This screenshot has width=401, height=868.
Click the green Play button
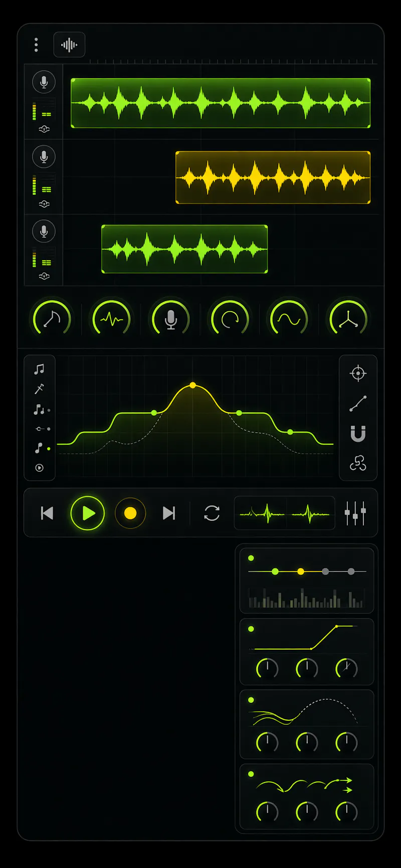pyautogui.click(x=88, y=513)
